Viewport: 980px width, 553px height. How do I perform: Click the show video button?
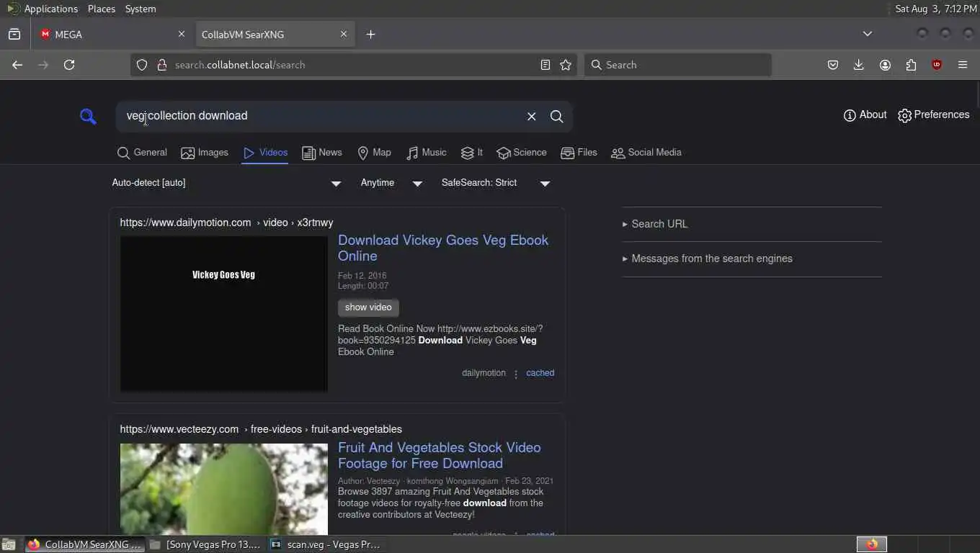(368, 307)
